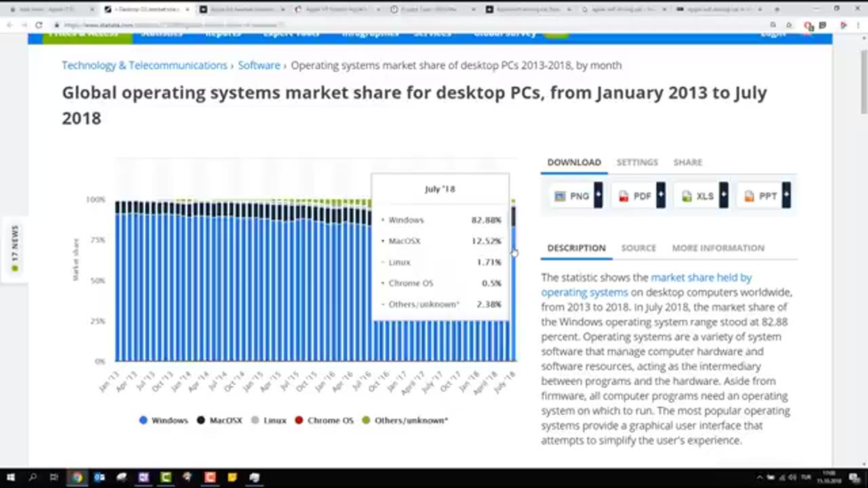Click the browser back arrow

point(9,25)
